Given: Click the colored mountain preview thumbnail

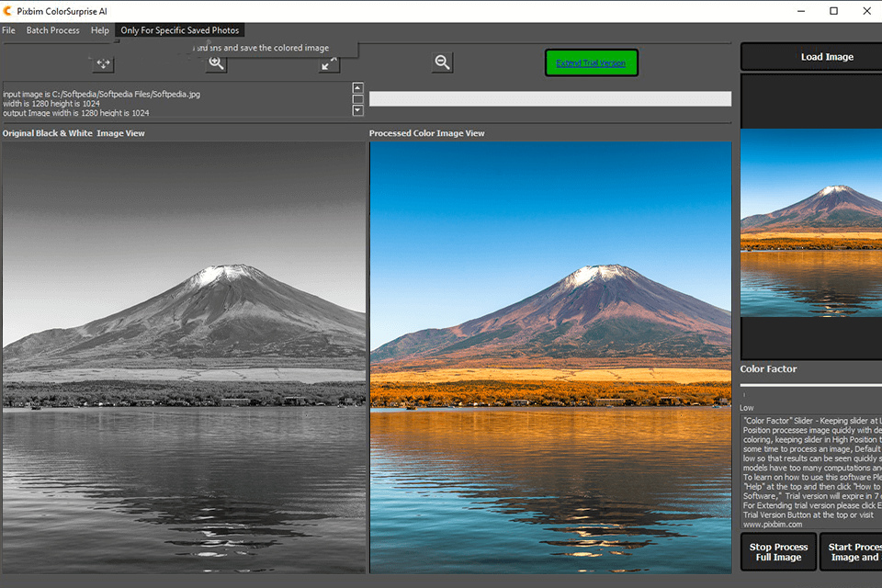Looking at the screenshot, I should (x=811, y=223).
